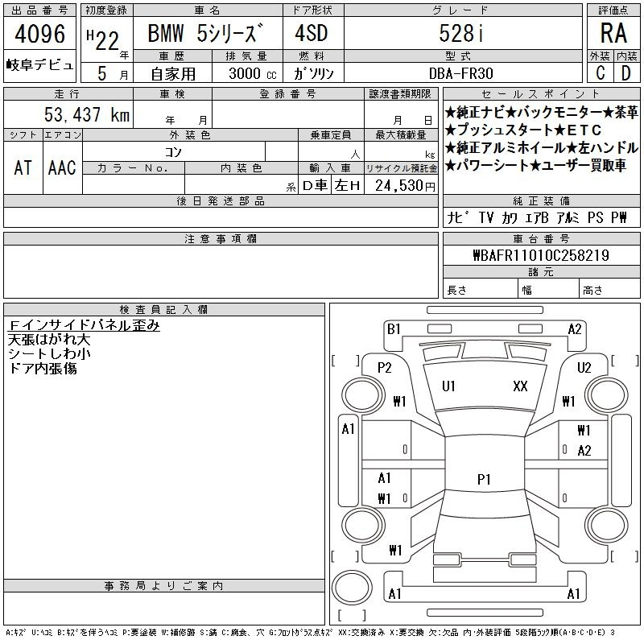Click the U1 dent mark on the hood
The width and height of the screenshot is (644, 644).
[448, 386]
